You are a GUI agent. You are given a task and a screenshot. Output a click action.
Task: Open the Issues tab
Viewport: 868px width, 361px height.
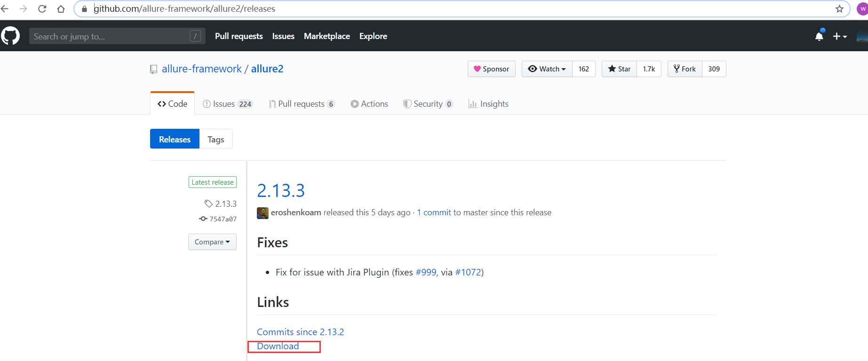pyautogui.click(x=228, y=104)
